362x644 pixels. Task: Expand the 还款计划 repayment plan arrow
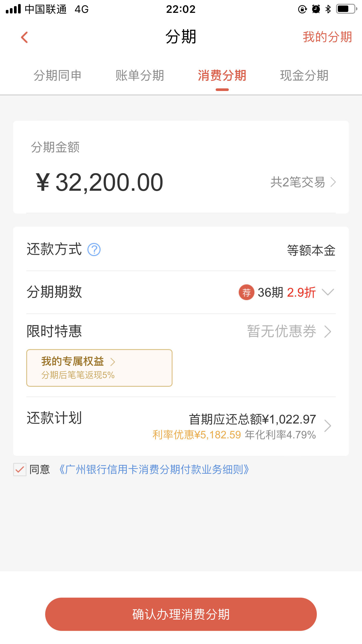[328, 426]
